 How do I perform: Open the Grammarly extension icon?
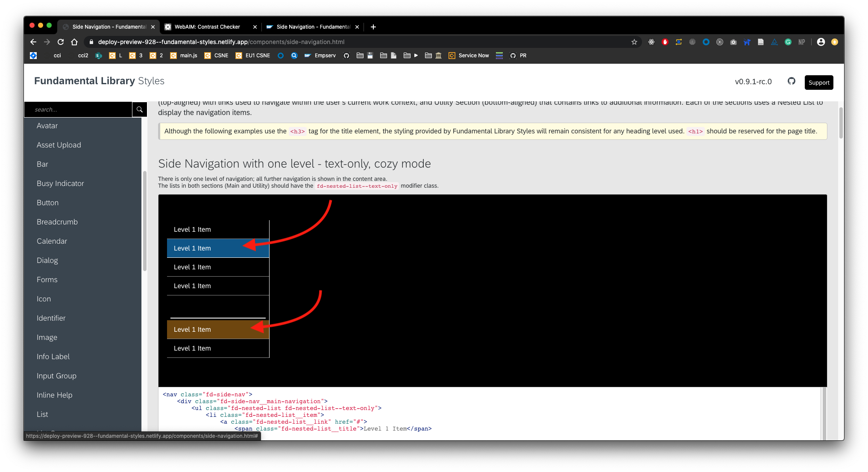pos(788,41)
